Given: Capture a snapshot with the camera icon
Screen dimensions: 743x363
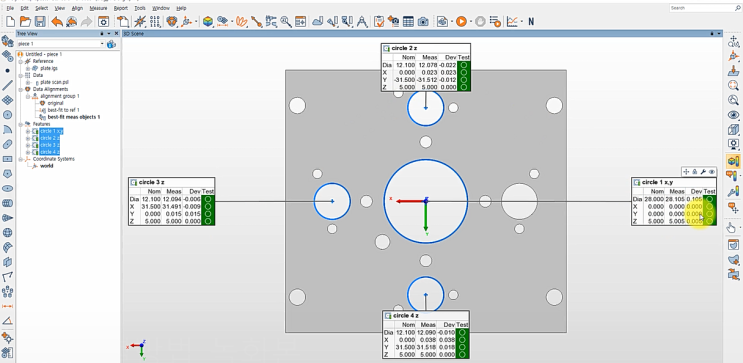Looking at the screenshot, I should [x=423, y=21].
